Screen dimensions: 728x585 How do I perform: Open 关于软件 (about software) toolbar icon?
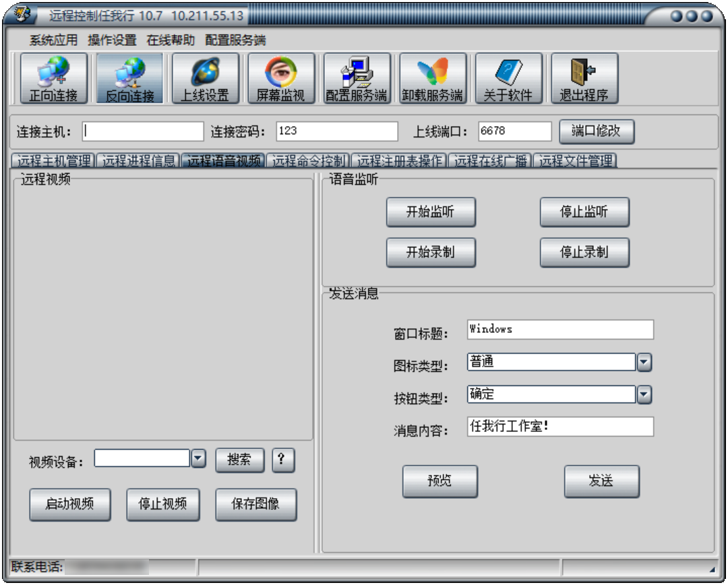[x=508, y=76]
